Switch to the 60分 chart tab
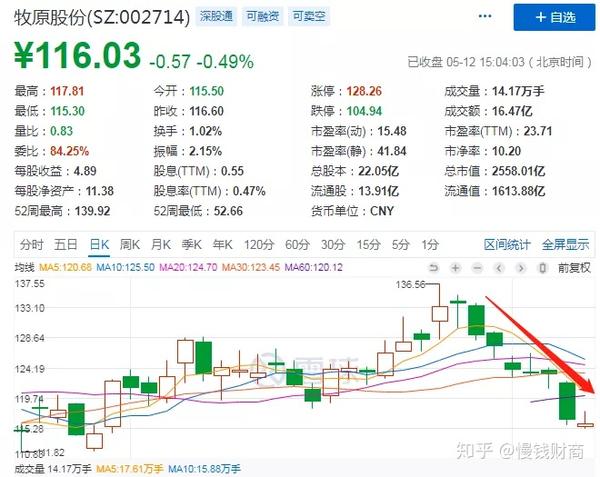 (x=297, y=244)
